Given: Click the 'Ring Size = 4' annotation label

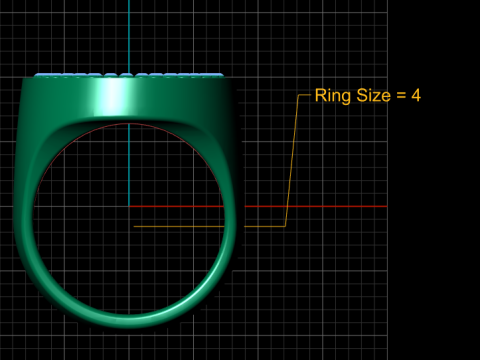Looking at the screenshot, I should pos(368,96).
